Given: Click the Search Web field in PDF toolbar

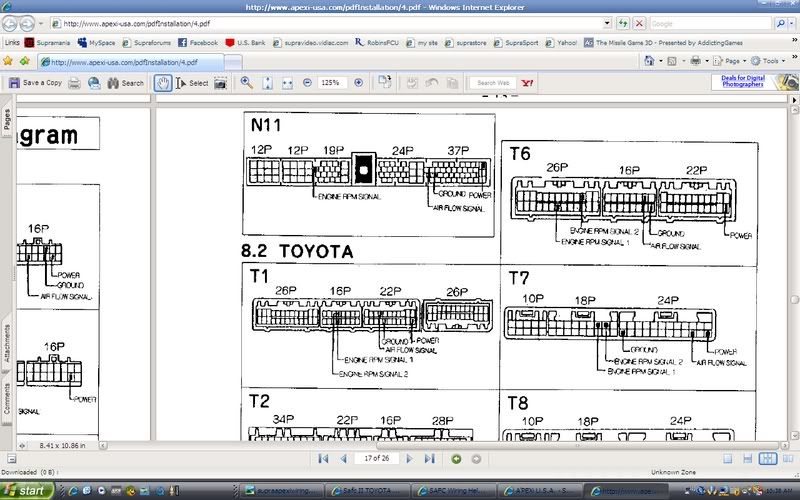Looking at the screenshot, I should [493, 83].
